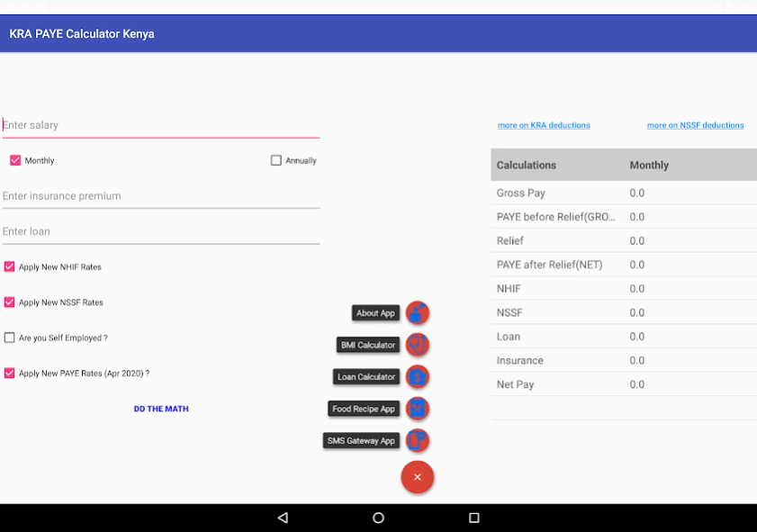Viewport: 757px width, 532px height.
Task: Close the floating menu with red X
Action: coord(417,477)
